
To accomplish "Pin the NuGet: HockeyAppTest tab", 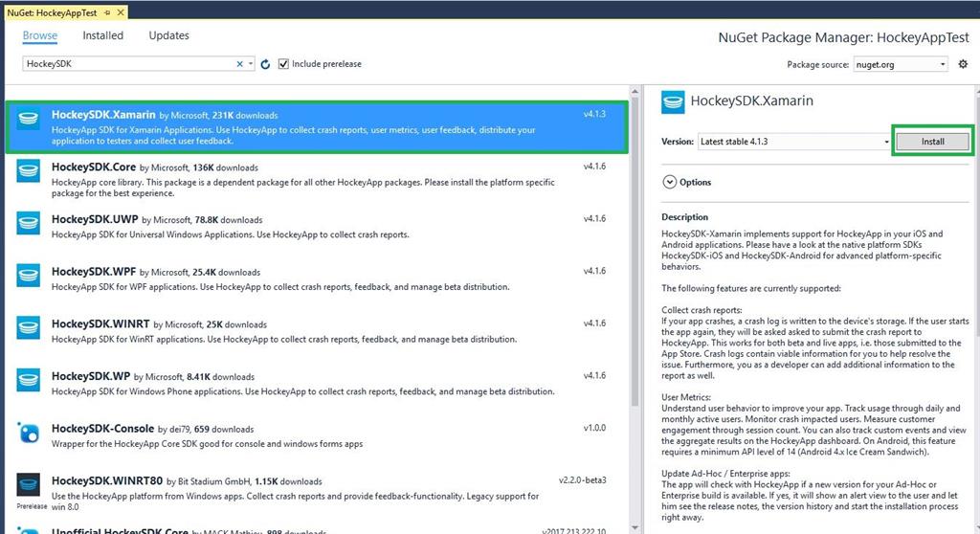I will tap(107, 12).
